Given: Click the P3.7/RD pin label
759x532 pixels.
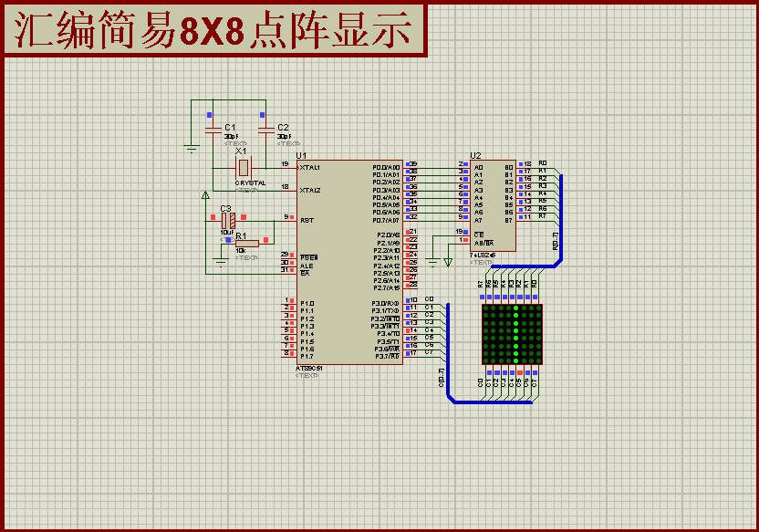Looking at the screenshot, I should pos(388,357).
